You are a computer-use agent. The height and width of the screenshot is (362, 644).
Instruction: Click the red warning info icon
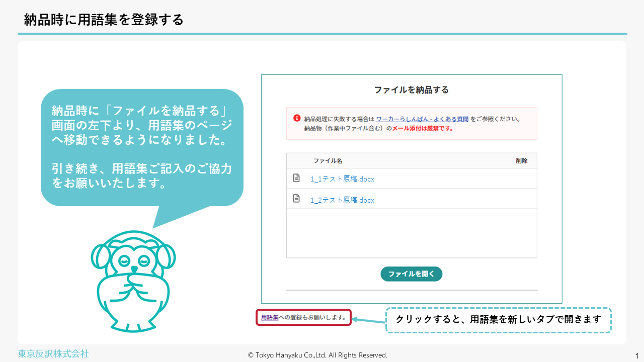[x=297, y=119]
